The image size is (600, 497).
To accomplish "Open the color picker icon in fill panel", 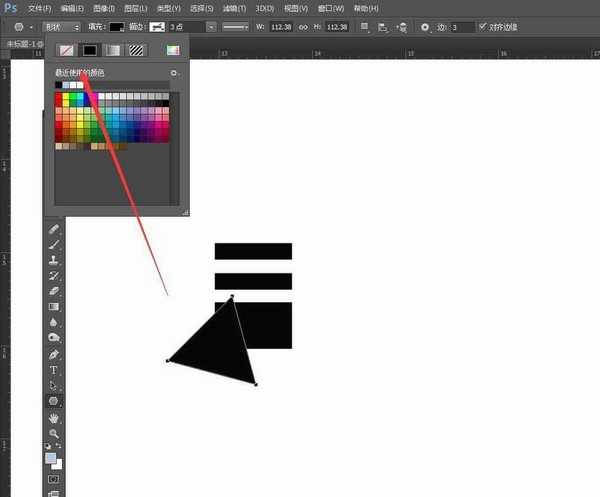I will click(173, 49).
